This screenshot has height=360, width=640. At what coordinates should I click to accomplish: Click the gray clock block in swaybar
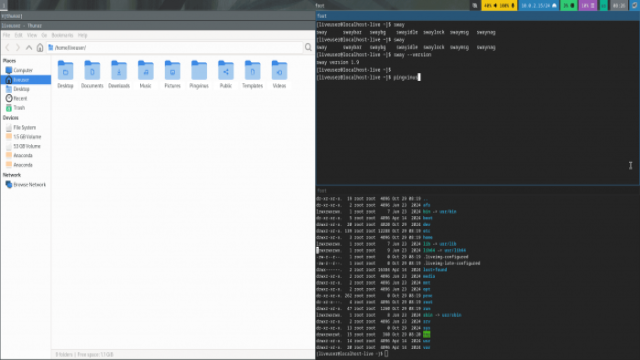click(x=619, y=6)
